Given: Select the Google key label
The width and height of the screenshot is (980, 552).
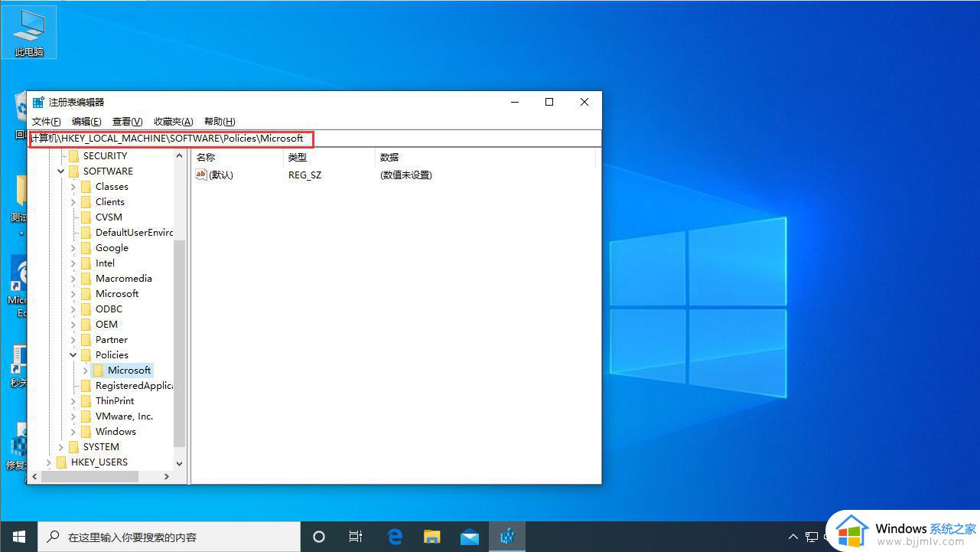Looking at the screenshot, I should pos(112,248).
